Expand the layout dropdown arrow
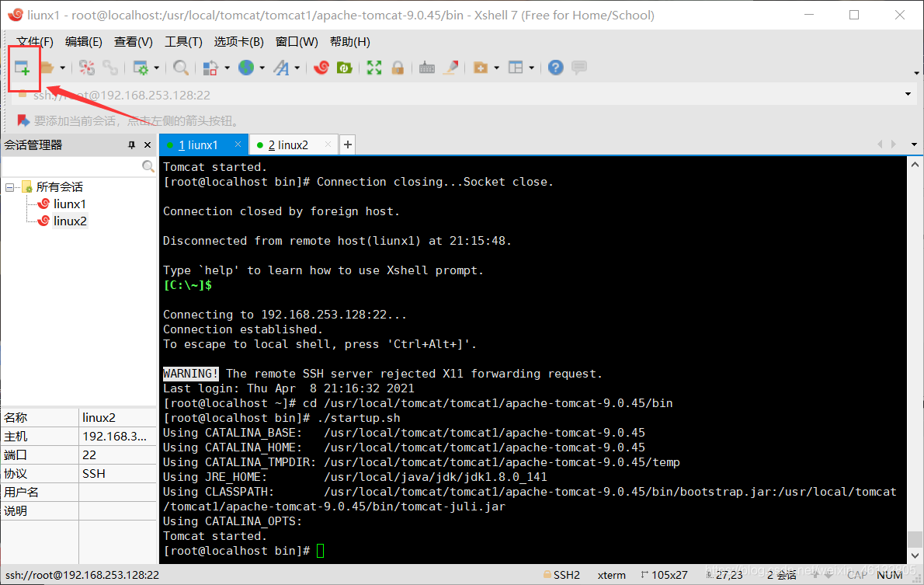Image resolution: width=924 pixels, height=585 pixels. coord(532,68)
